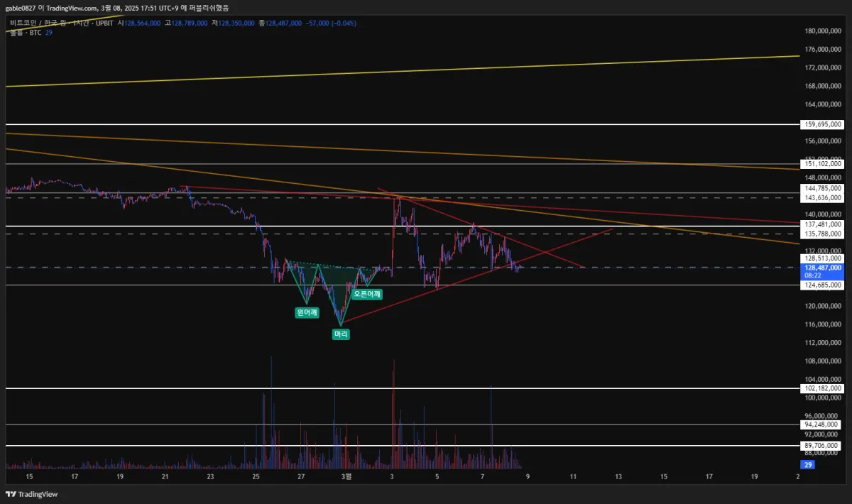Select the 151,102,000 price label

point(822,164)
